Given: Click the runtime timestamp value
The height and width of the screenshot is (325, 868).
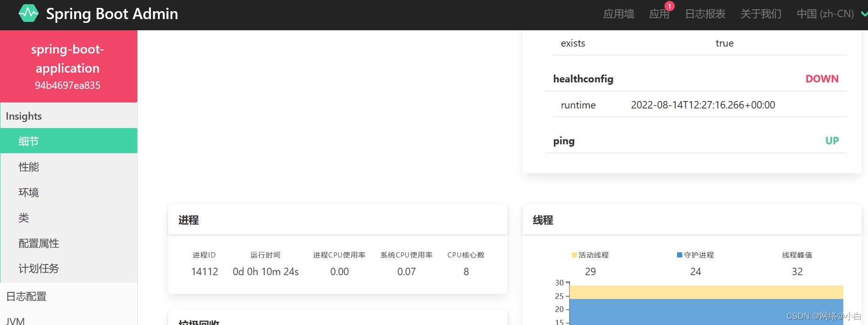Looking at the screenshot, I should pyautogui.click(x=703, y=105).
